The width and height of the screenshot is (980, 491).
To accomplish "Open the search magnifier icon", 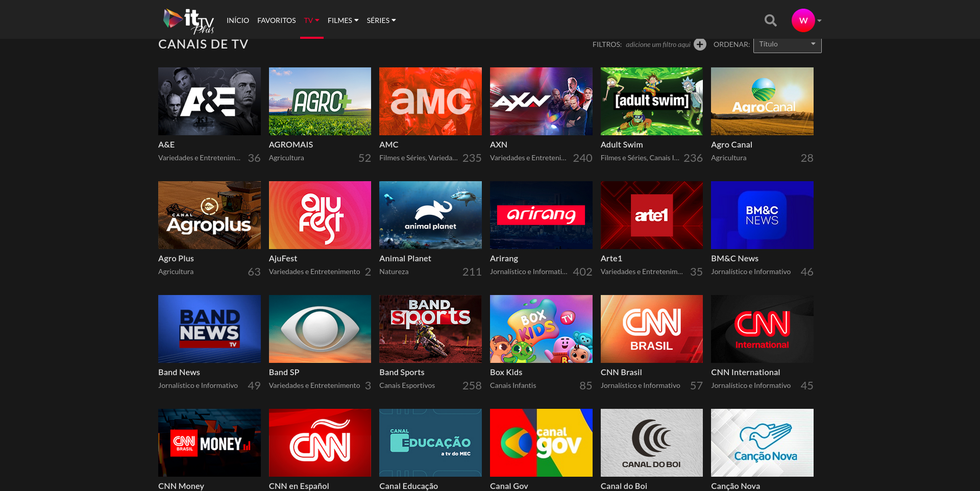I will [x=771, y=20].
